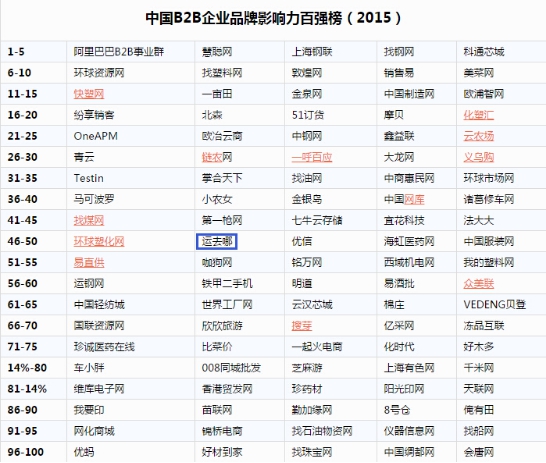
Task: Click the 一呼百应 link
Action: 312,157
